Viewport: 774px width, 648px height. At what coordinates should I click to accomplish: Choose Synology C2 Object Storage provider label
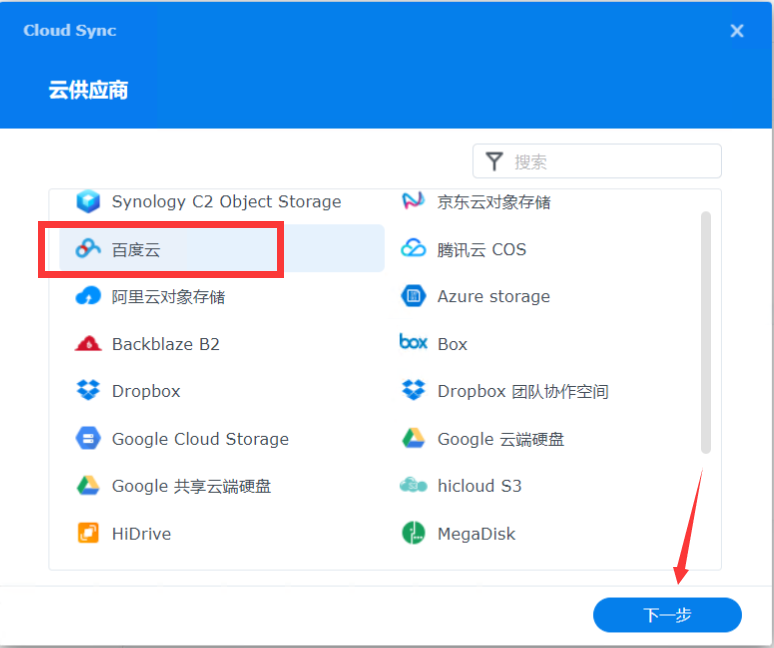click(227, 201)
